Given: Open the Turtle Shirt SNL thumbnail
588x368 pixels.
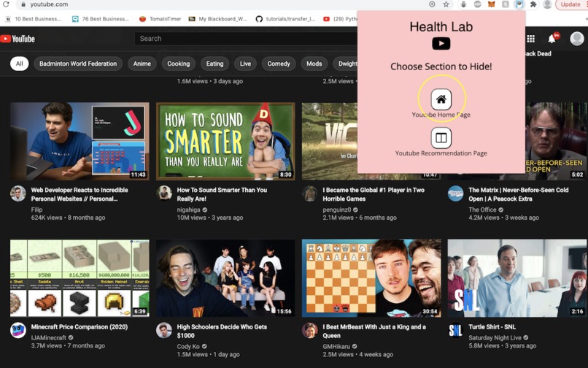Looking at the screenshot, I should point(517,278).
